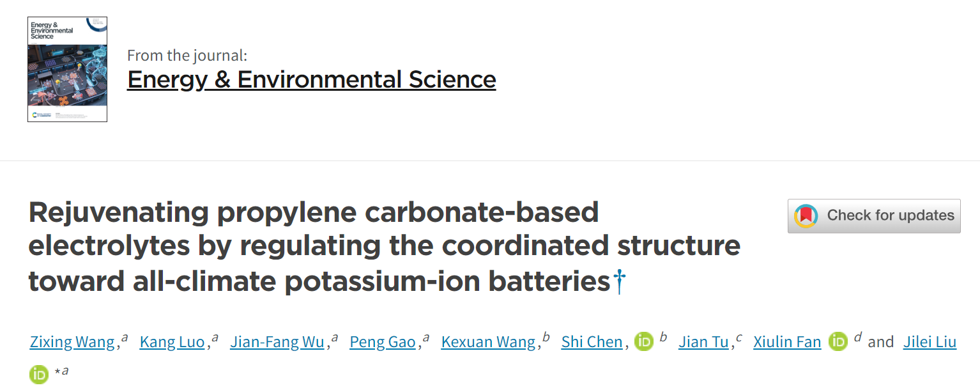Open Jilei Liu's ORCID icon
The height and width of the screenshot is (390, 980).
tap(39, 374)
